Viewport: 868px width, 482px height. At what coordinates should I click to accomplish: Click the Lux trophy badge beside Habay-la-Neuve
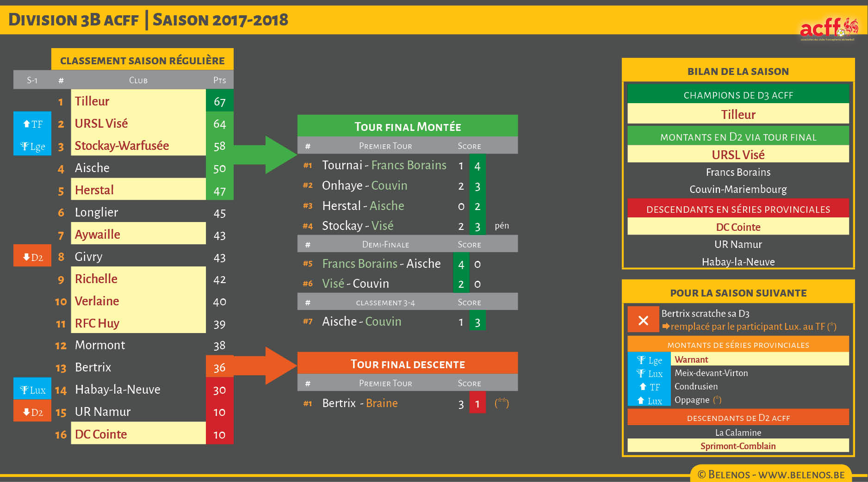tap(32, 390)
